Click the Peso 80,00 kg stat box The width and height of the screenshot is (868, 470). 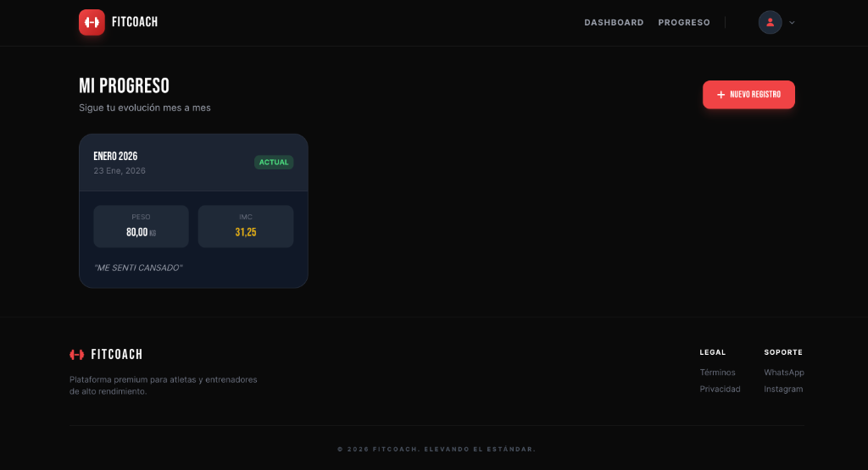(141, 226)
